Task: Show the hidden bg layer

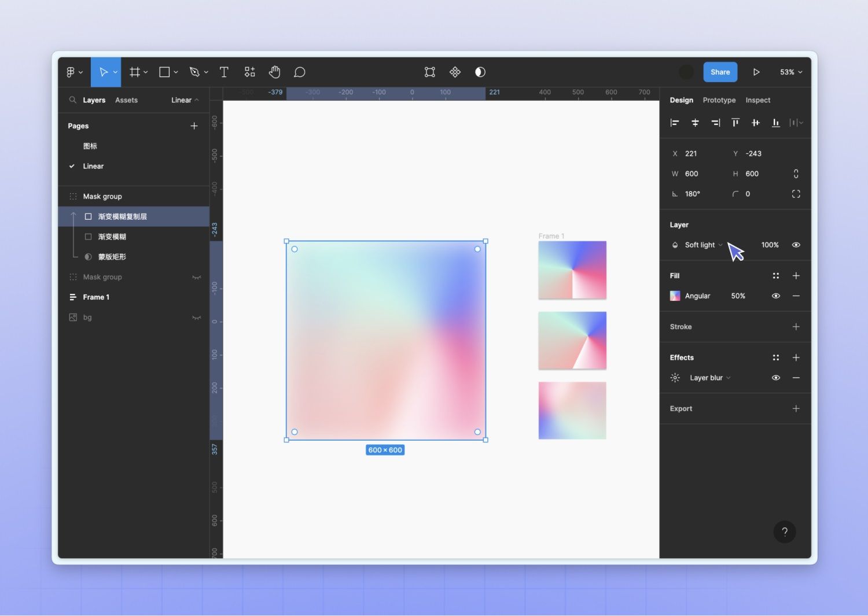Action: (197, 318)
